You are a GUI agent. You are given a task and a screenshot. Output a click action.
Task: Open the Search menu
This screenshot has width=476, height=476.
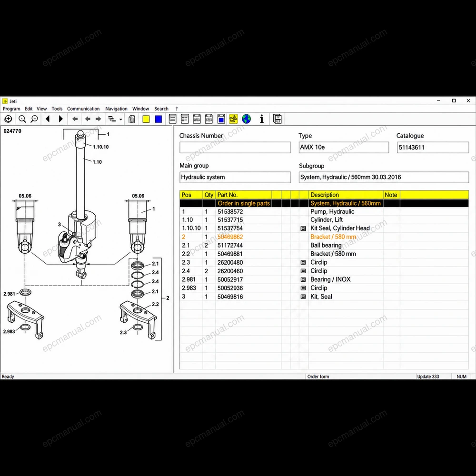161,109
